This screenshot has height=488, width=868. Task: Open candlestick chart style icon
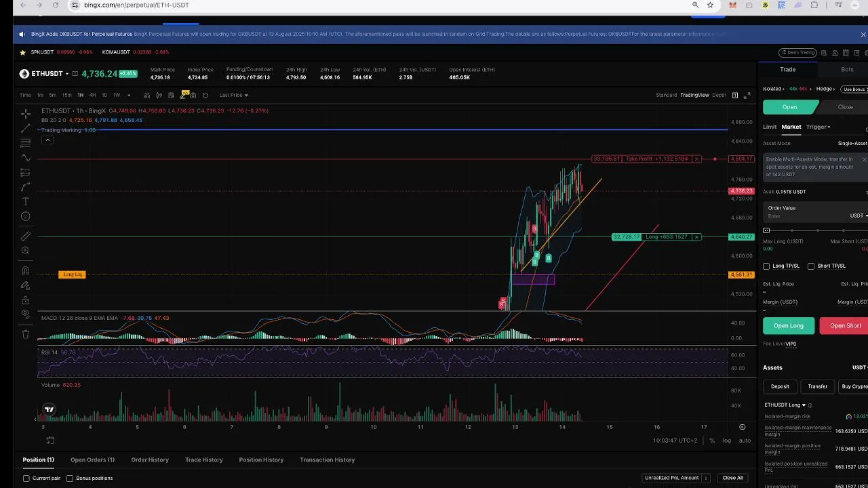(x=159, y=95)
